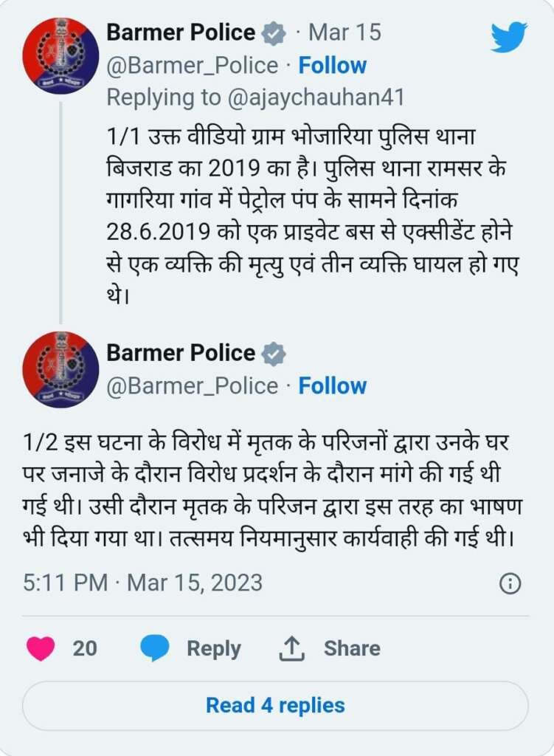Open Barmer Police name in first tweet

pyautogui.click(x=181, y=32)
